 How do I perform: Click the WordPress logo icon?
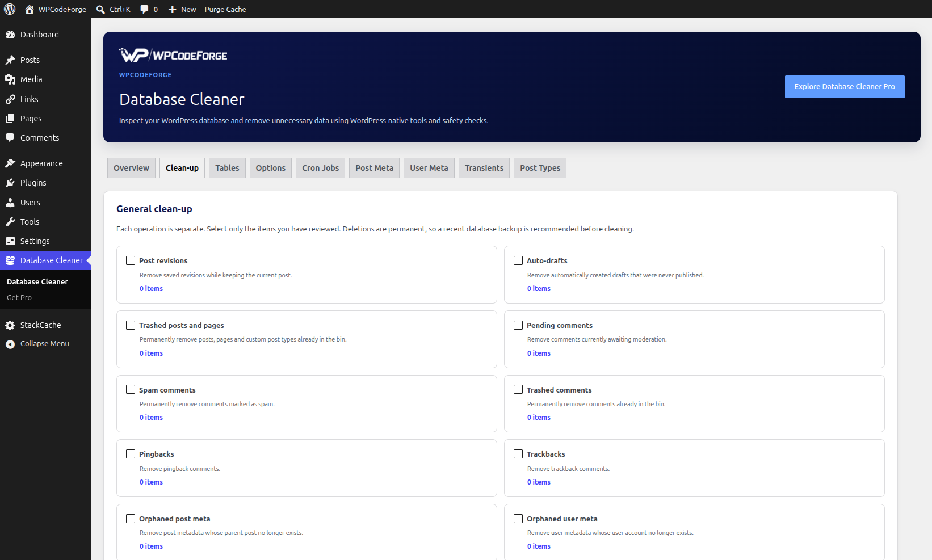10,9
